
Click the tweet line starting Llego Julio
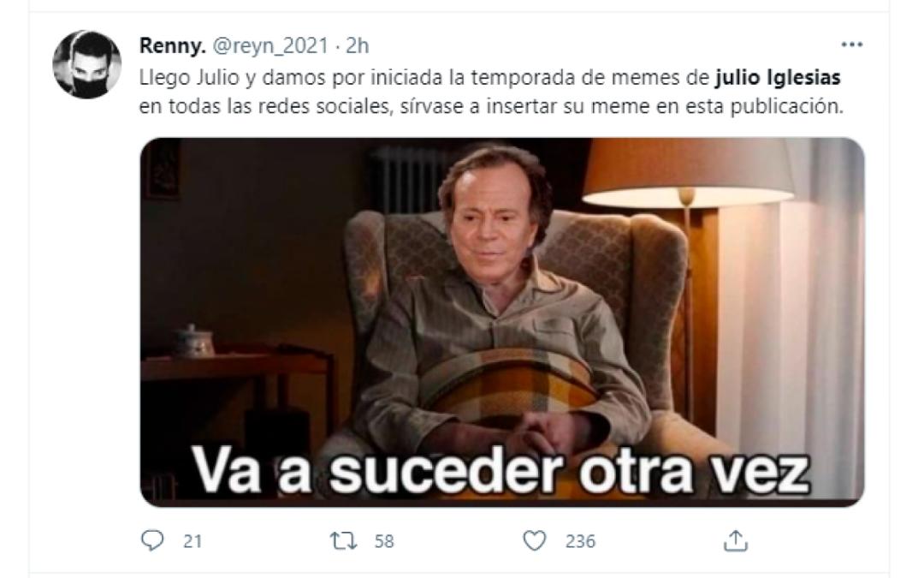click(x=489, y=77)
